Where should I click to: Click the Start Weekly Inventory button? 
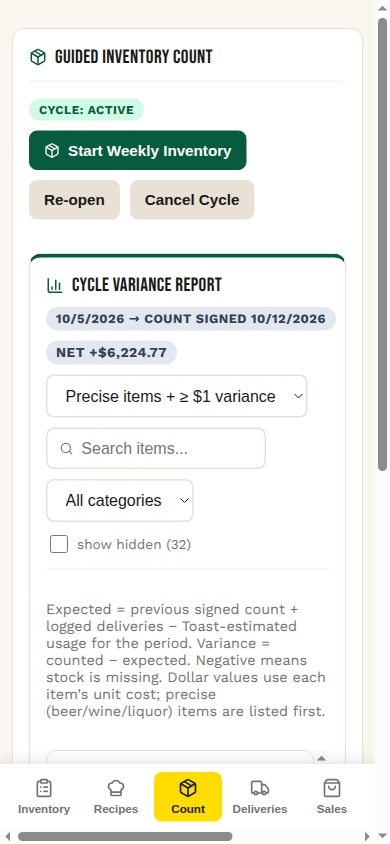coord(138,150)
